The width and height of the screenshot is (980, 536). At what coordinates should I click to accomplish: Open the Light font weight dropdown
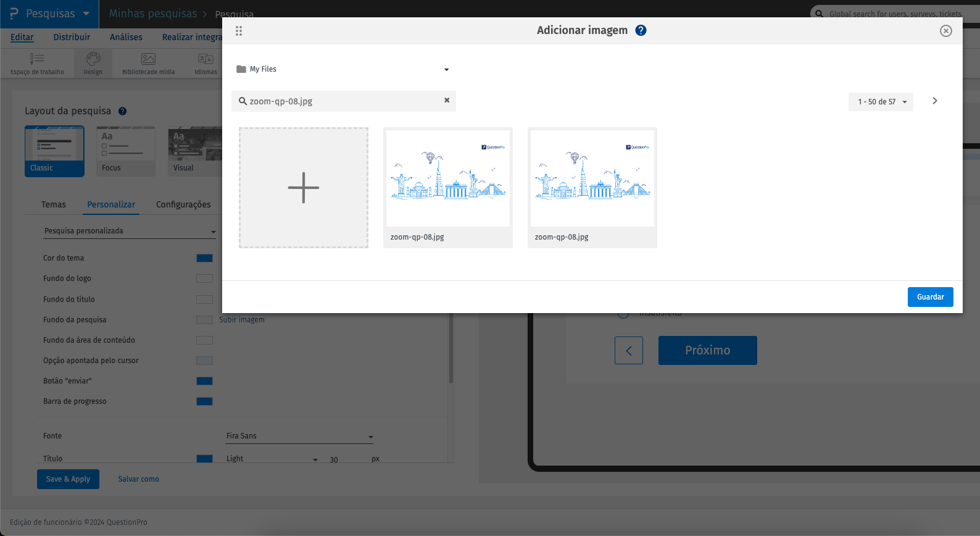[272, 459]
